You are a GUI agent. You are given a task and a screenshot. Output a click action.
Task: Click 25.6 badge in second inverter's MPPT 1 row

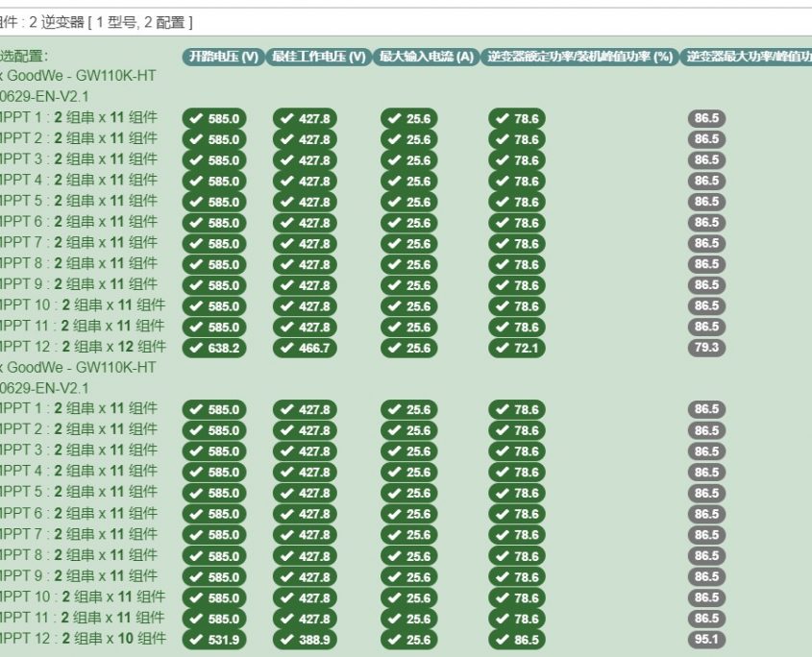coord(409,410)
